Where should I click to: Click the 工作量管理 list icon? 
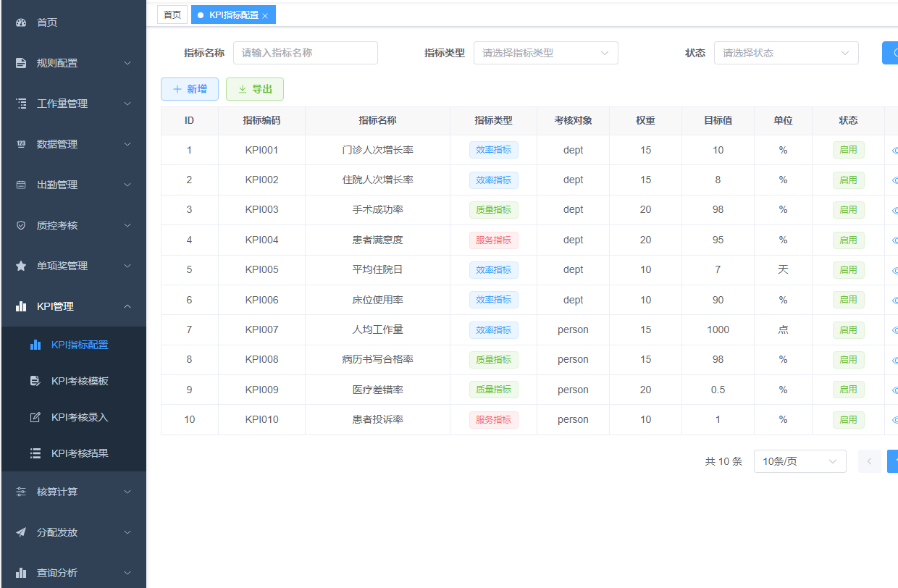coord(21,104)
